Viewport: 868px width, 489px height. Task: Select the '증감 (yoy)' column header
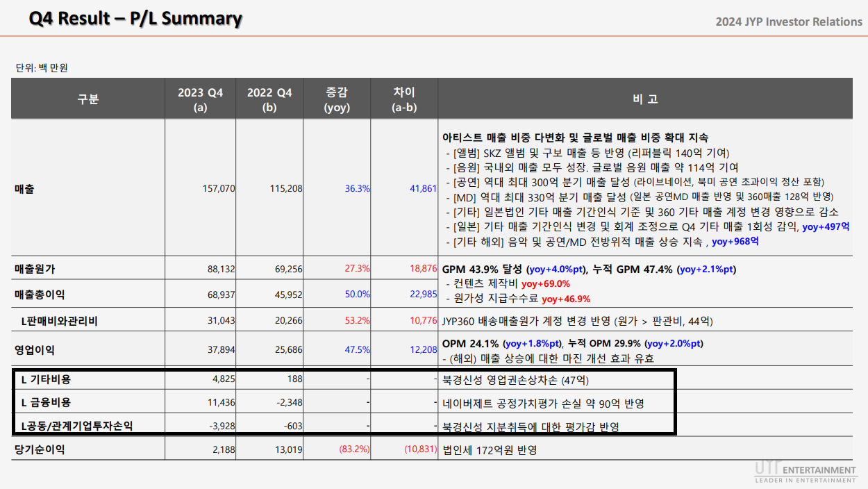coord(337,99)
